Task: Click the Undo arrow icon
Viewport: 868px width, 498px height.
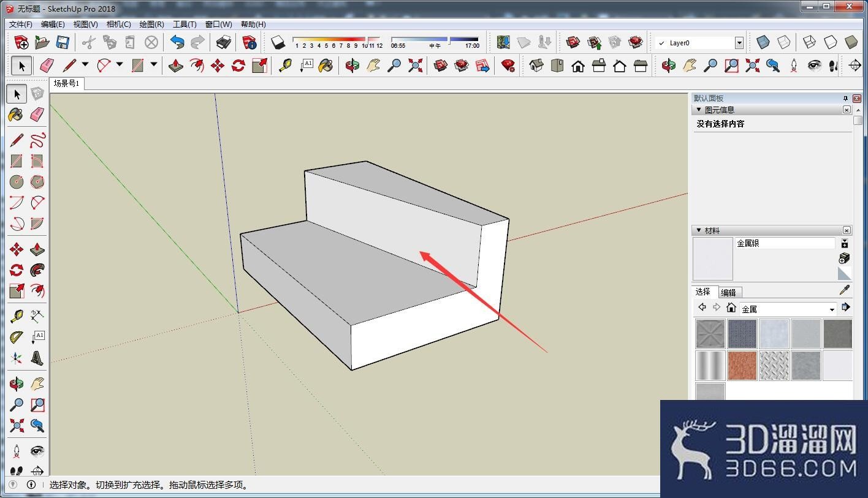Action: 177,42
